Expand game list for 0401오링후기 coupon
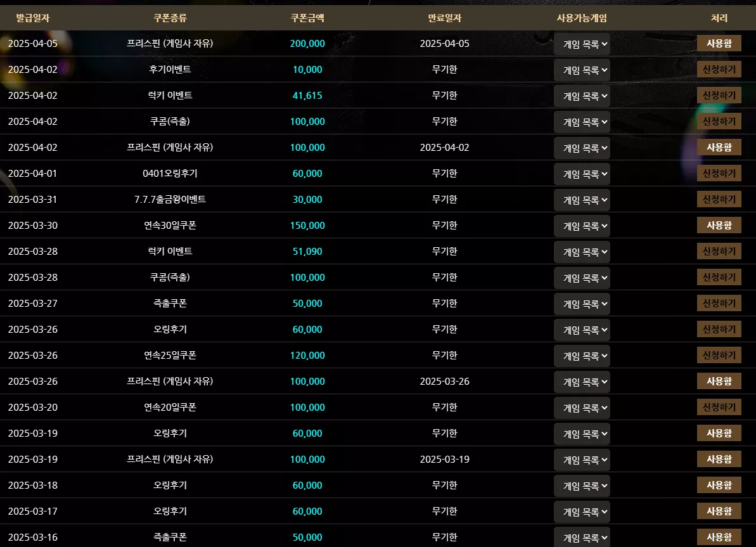Image resolution: width=756 pixels, height=547 pixels. [x=582, y=174]
